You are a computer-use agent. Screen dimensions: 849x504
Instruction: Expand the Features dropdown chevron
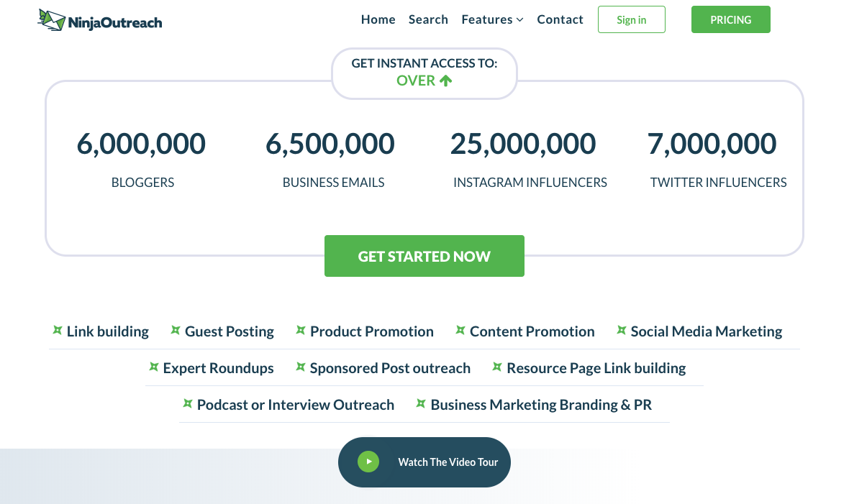[519, 20]
